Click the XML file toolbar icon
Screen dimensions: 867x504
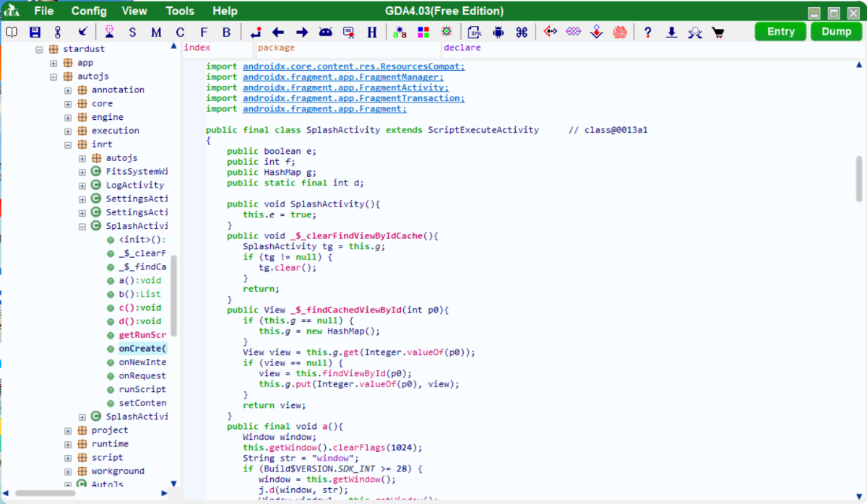[x=475, y=32]
